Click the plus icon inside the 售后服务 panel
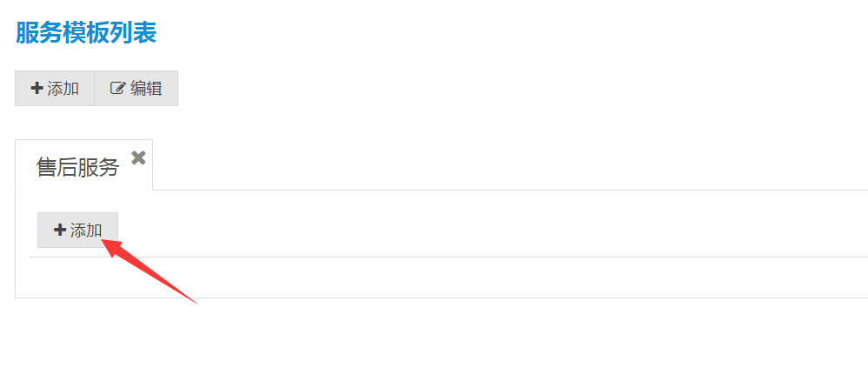Image resolution: width=868 pixels, height=368 pixels. click(60, 230)
